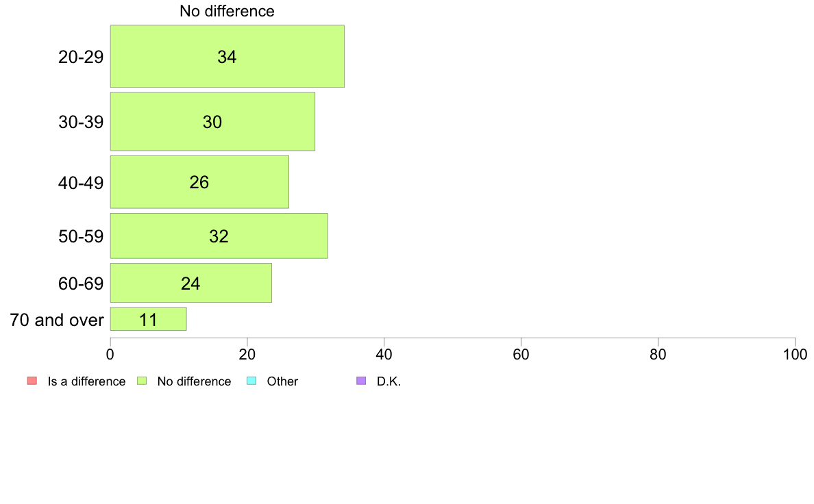This screenshot has height=504, width=814.
Task: Click the 'Other' legend text
Action: click(282, 381)
